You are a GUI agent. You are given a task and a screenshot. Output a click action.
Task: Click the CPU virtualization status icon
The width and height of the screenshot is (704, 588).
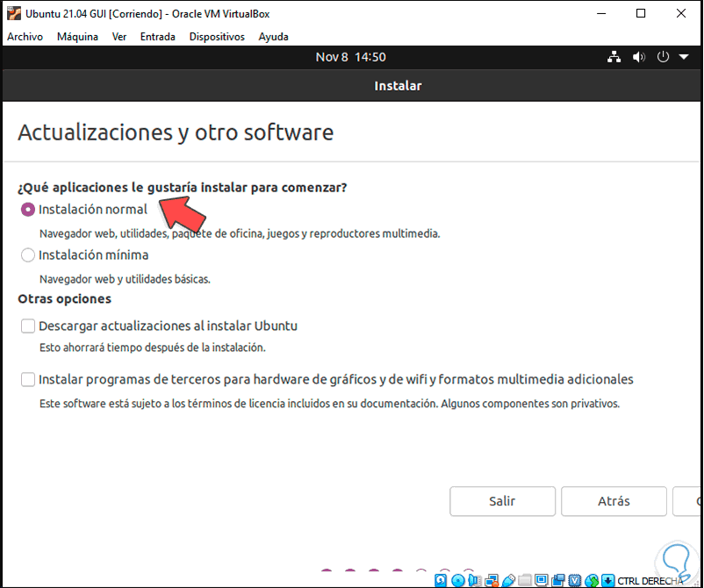(x=575, y=580)
